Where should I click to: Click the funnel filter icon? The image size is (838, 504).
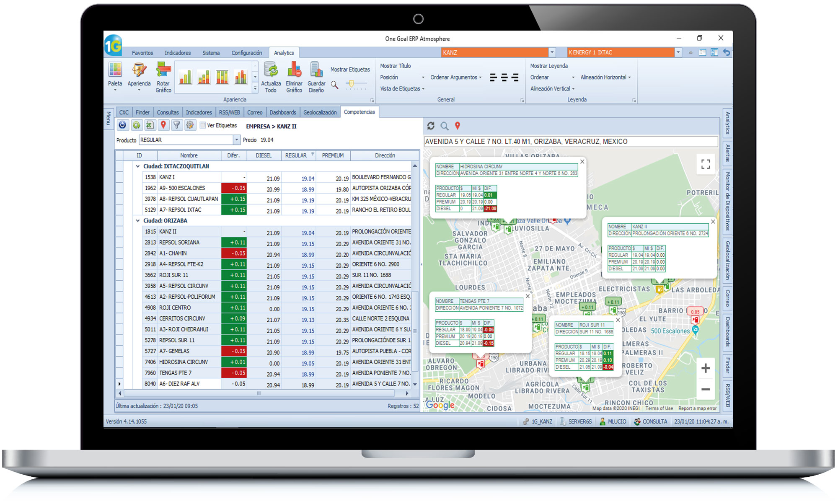(177, 125)
